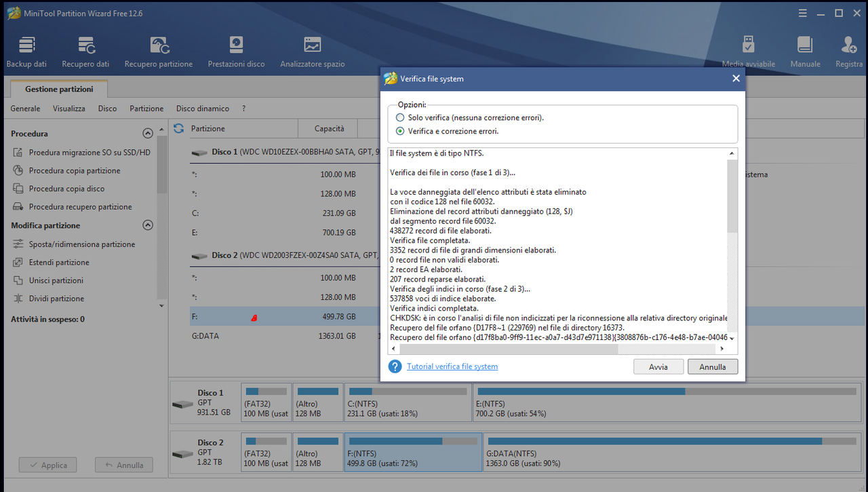Click the Annulla button in dialog
The image size is (868, 492).
coord(713,366)
